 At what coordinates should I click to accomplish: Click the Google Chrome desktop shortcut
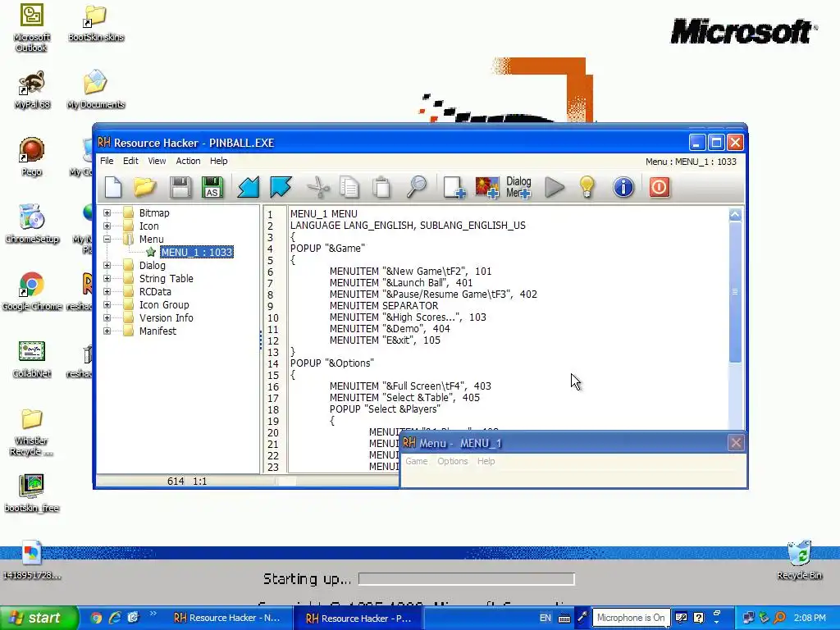(32, 291)
